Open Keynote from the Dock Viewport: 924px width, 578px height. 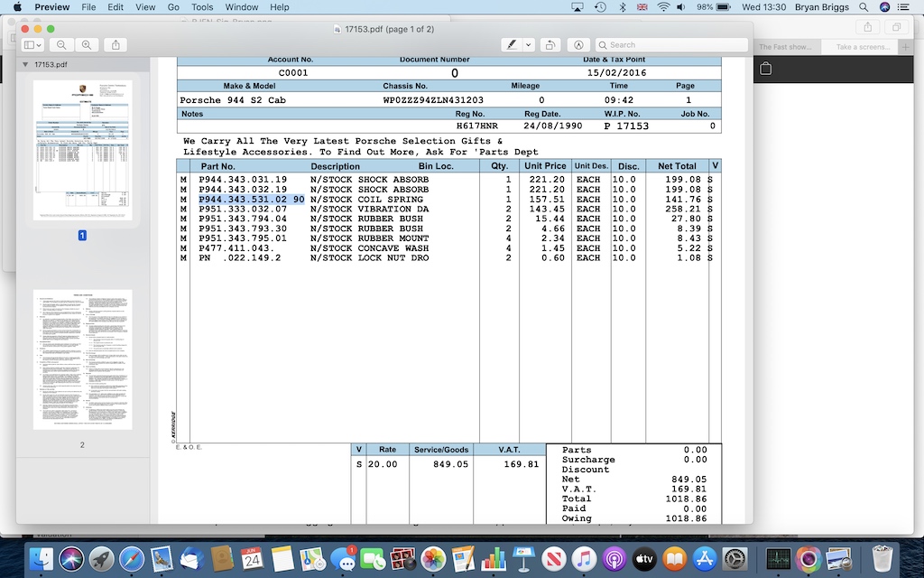coord(523,558)
